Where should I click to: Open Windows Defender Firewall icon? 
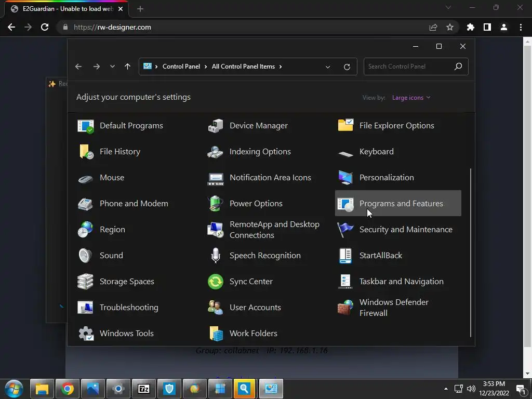point(345,308)
